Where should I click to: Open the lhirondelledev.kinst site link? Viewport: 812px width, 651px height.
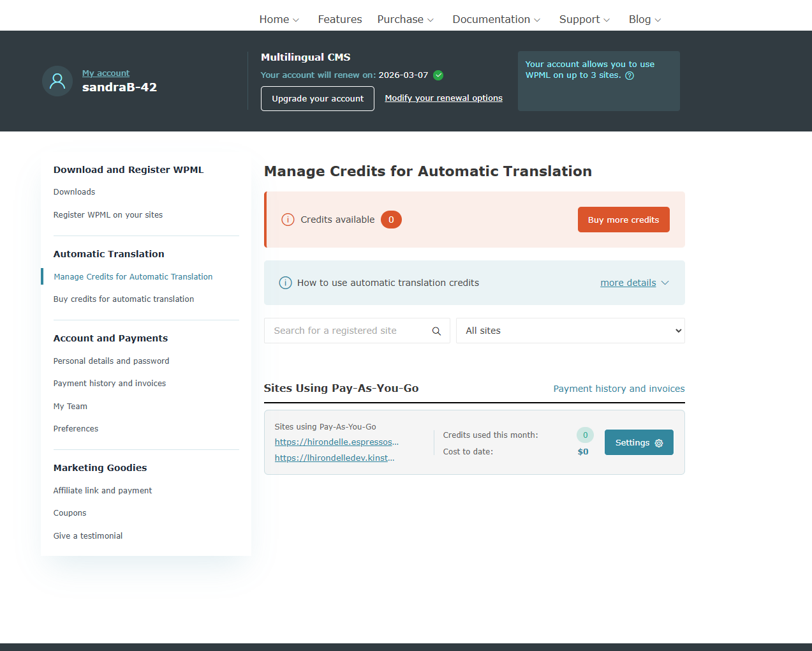click(x=335, y=458)
